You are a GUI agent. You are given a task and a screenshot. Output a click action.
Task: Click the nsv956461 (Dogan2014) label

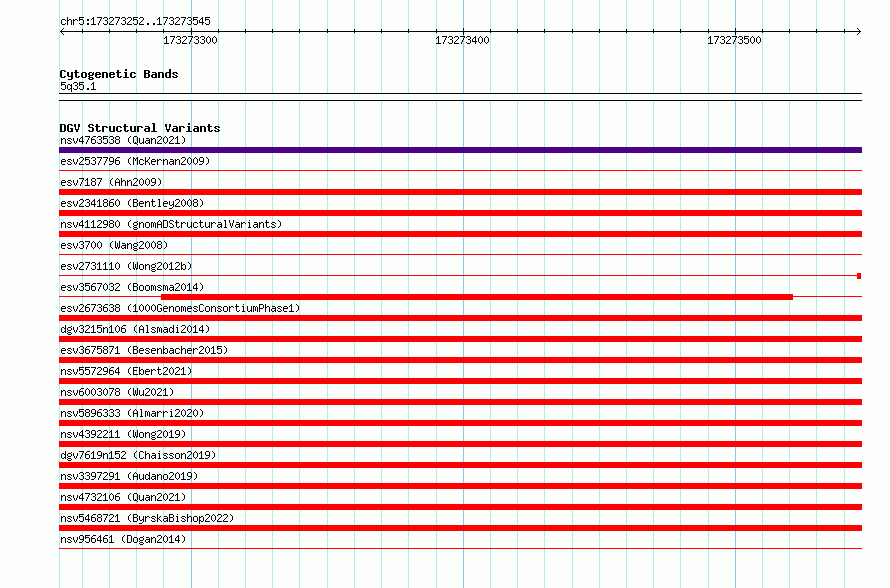click(x=123, y=539)
